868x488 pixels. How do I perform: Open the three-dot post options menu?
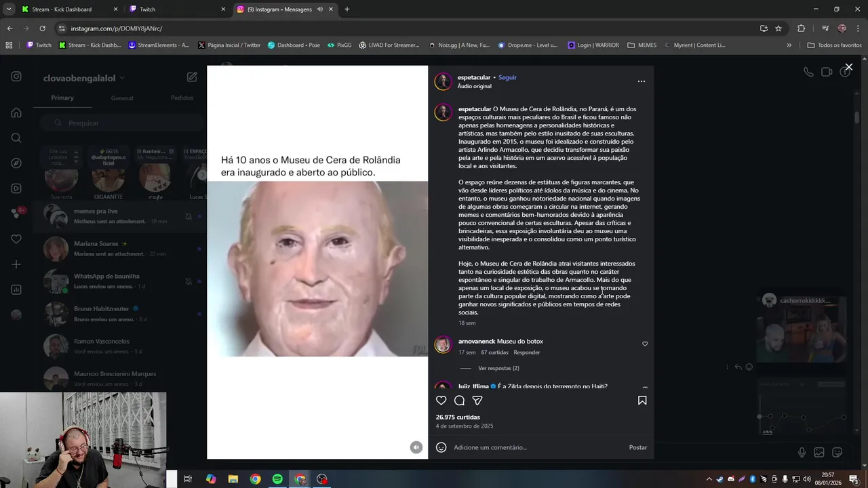[x=642, y=81]
